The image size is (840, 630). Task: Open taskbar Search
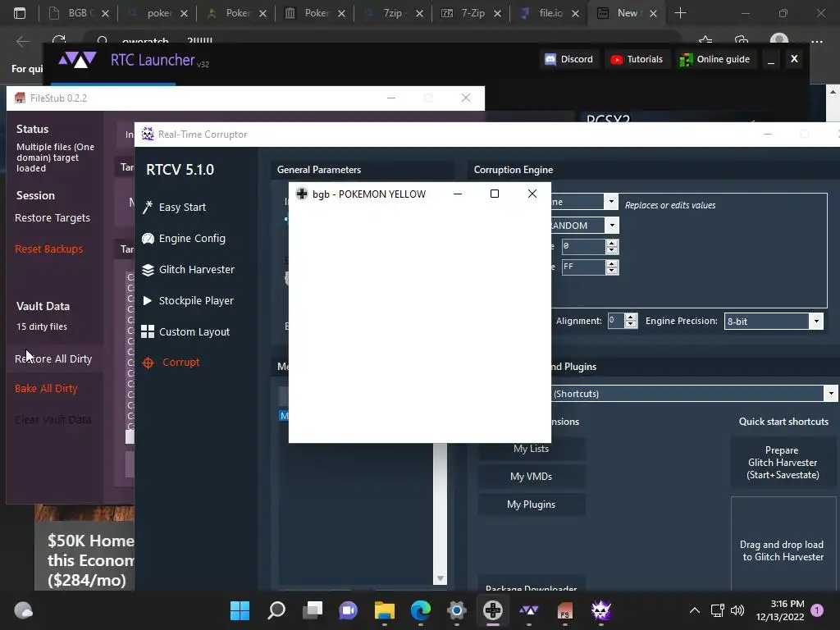[276, 610]
